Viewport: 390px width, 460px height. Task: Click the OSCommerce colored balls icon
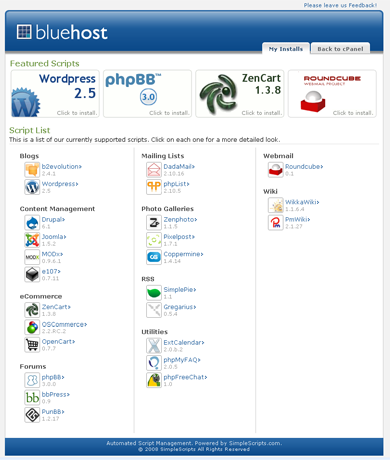pos(32,327)
